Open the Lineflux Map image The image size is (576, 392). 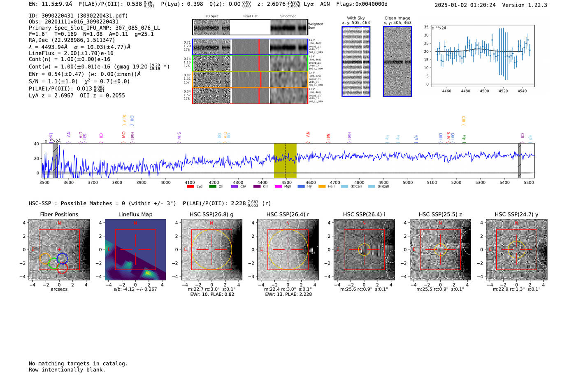[135, 250]
